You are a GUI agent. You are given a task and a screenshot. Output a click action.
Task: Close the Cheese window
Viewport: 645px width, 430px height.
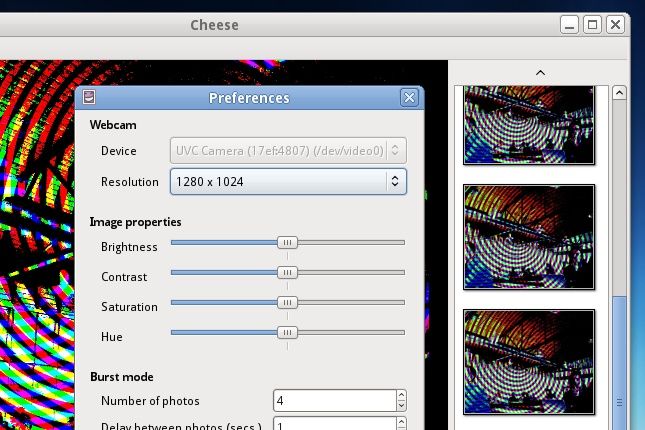point(615,25)
